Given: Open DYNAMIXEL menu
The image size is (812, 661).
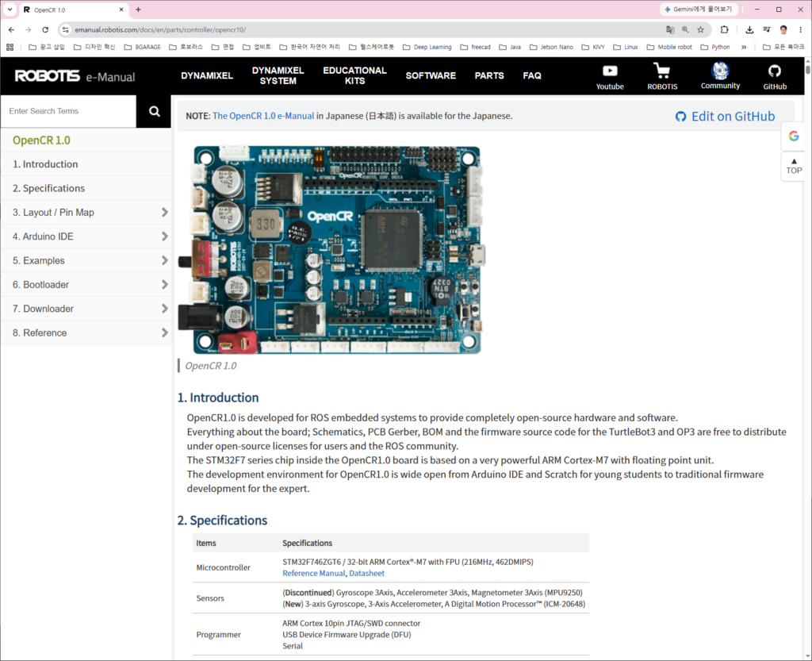Looking at the screenshot, I should click(207, 75).
